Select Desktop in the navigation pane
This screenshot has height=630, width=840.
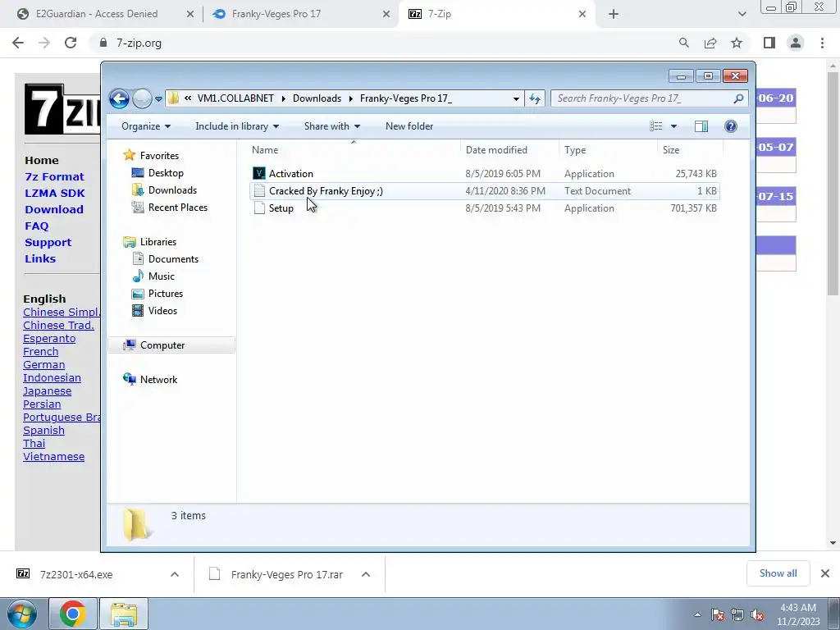(x=166, y=173)
